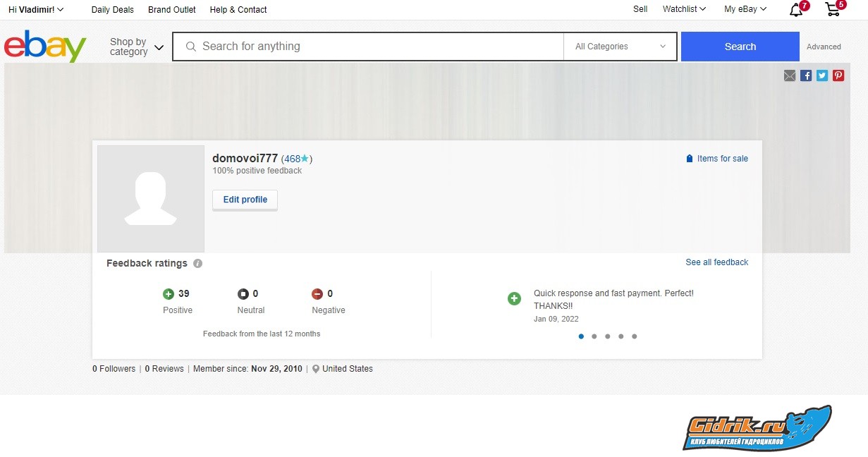Expand the Shop by category menu
Viewport: 868px width, 457px height.
click(136, 47)
